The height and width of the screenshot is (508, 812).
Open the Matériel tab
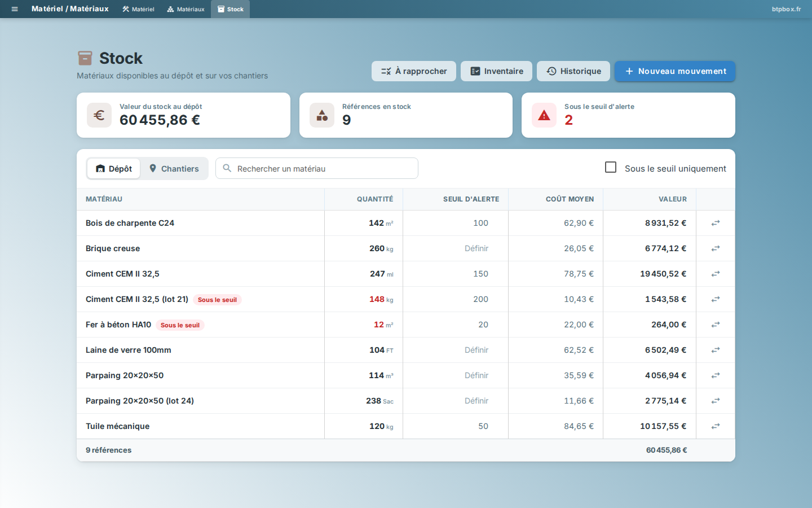[x=138, y=9]
